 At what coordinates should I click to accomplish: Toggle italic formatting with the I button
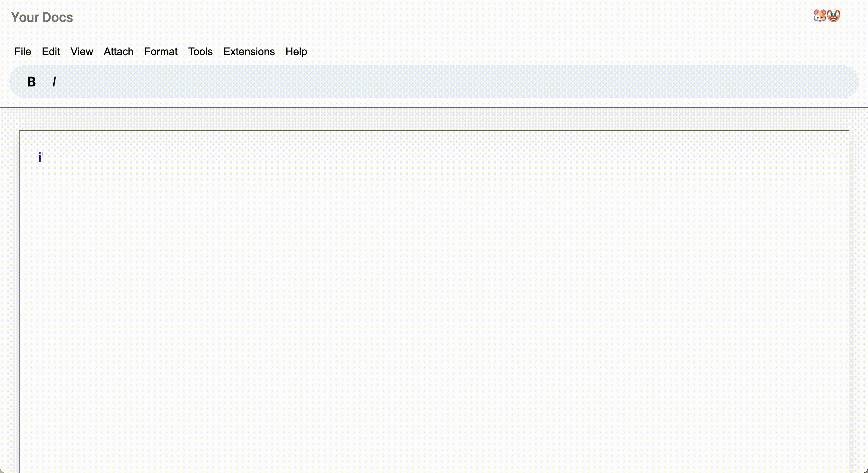point(54,82)
